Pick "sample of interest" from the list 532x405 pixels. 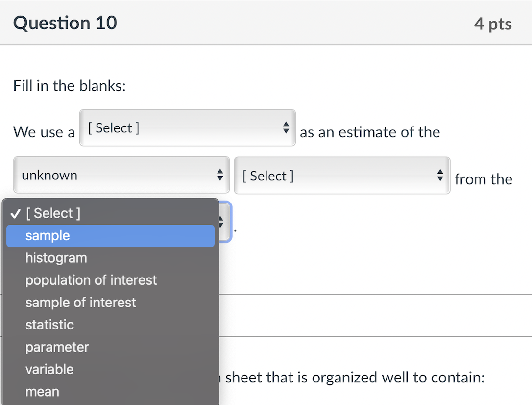80,302
